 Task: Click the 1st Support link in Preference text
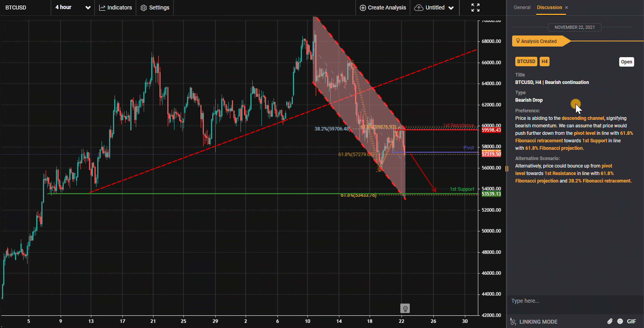(x=594, y=141)
